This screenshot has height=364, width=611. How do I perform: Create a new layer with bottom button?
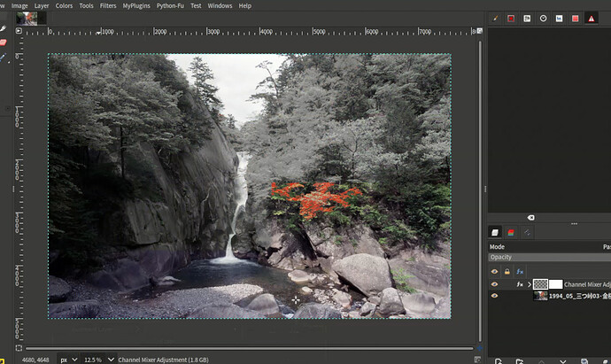[498, 360]
